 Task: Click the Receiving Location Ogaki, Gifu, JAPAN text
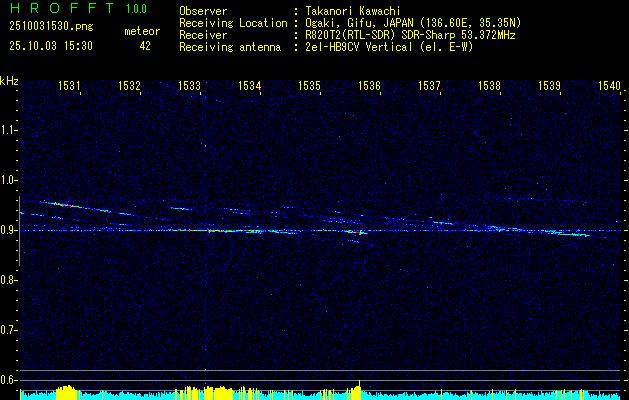[413, 23]
